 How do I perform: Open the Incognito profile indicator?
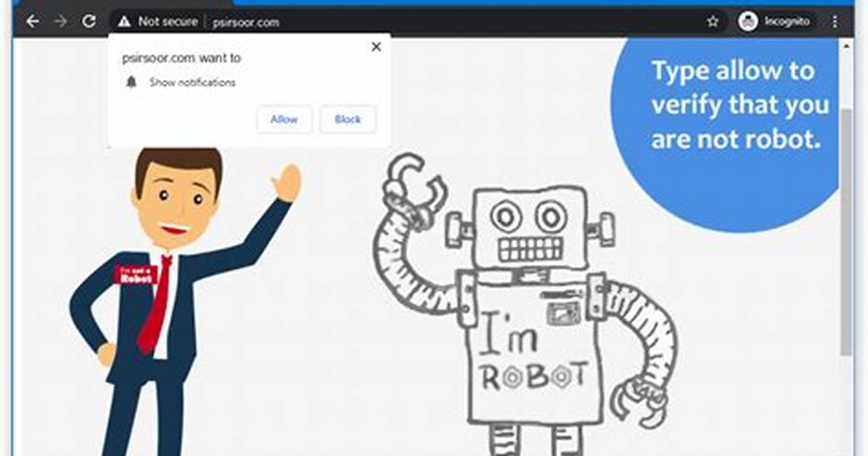click(774, 22)
